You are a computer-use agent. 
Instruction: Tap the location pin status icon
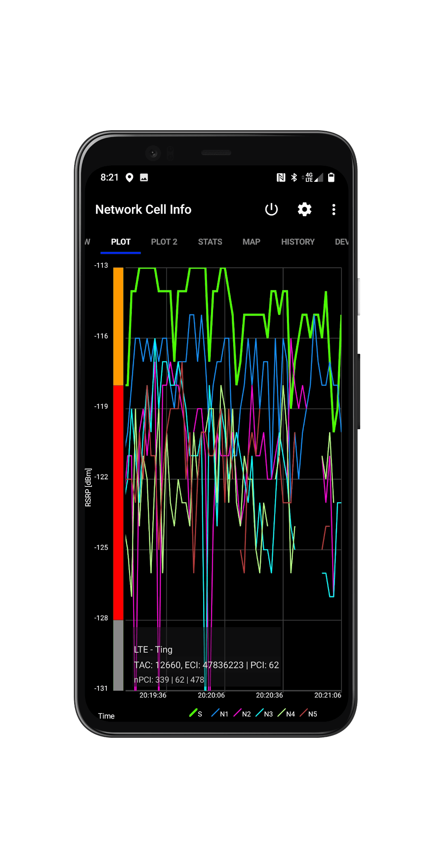click(x=129, y=178)
